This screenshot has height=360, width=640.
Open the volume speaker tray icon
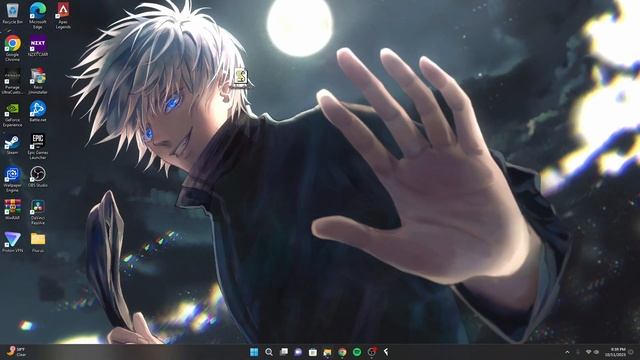596,352
